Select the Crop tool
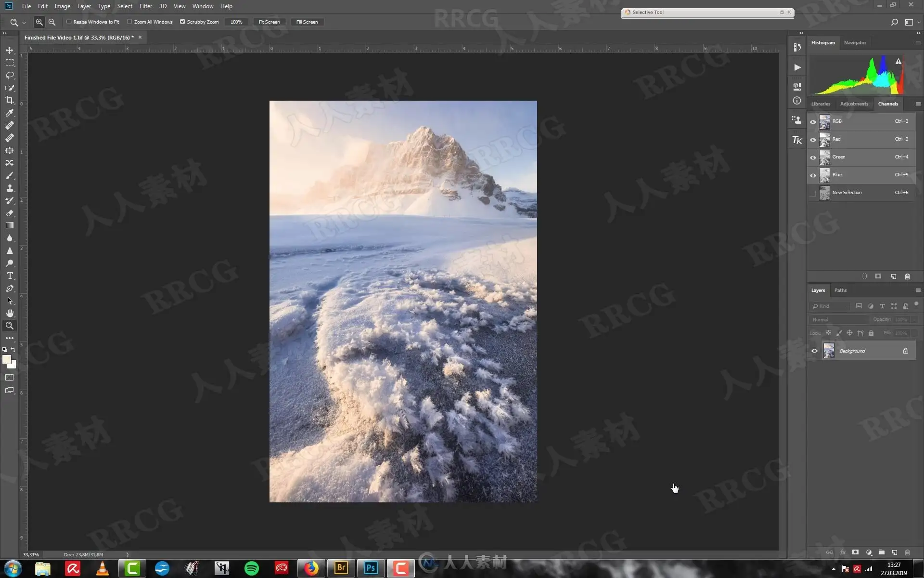924x578 pixels. pos(10,100)
